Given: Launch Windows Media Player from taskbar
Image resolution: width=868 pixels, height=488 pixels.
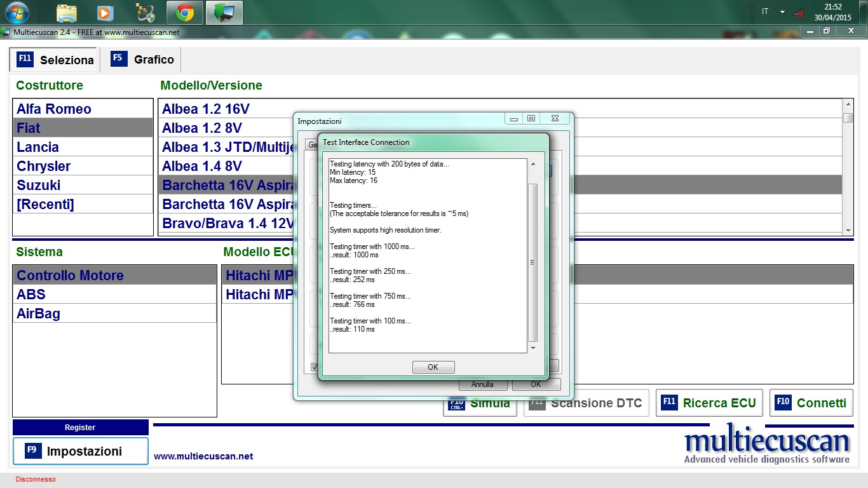Looking at the screenshot, I should (105, 13).
